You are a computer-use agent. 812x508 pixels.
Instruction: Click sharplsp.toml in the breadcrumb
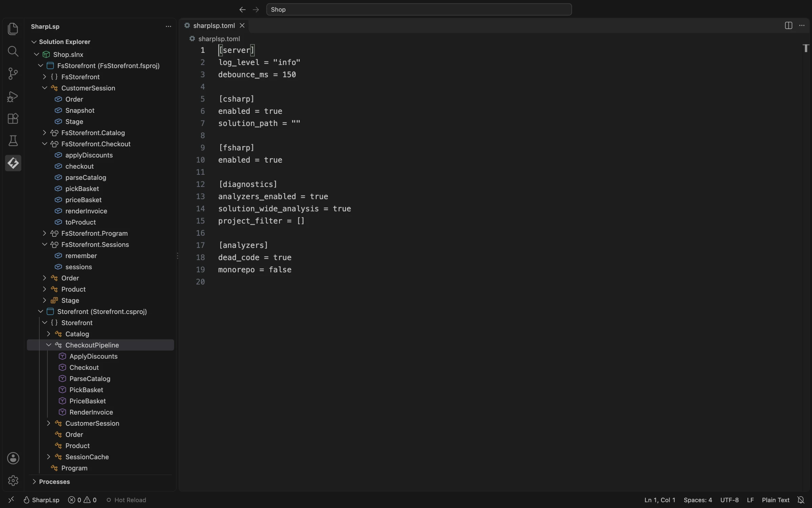(219, 39)
